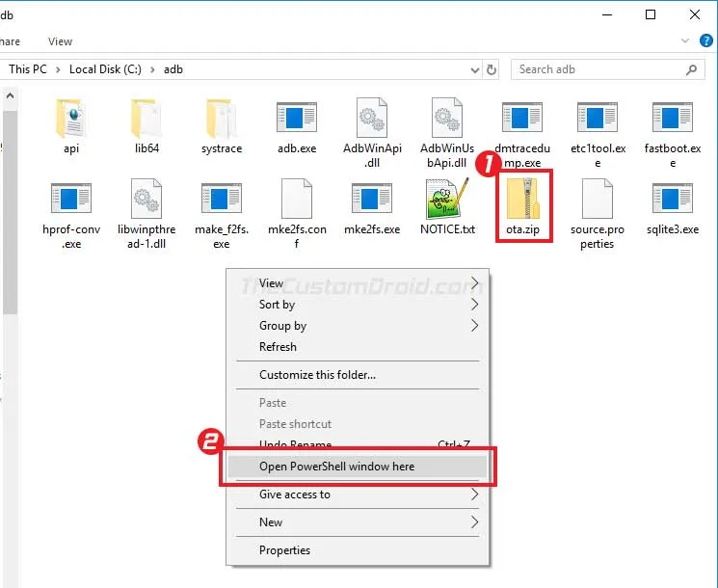Image resolution: width=718 pixels, height=588 pixels.
Task: Select the etc1tool.exe file icon
Action: click(x=598, y=118)
